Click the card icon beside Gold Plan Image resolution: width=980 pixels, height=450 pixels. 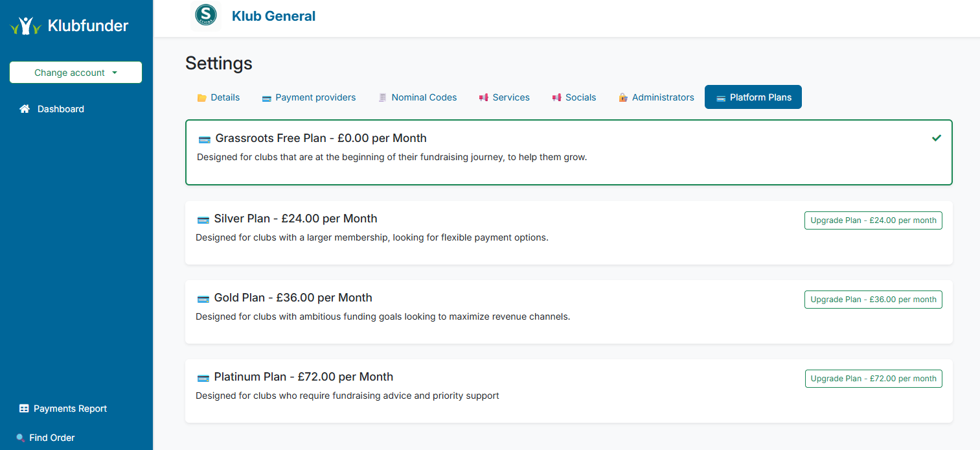point(203,298)
